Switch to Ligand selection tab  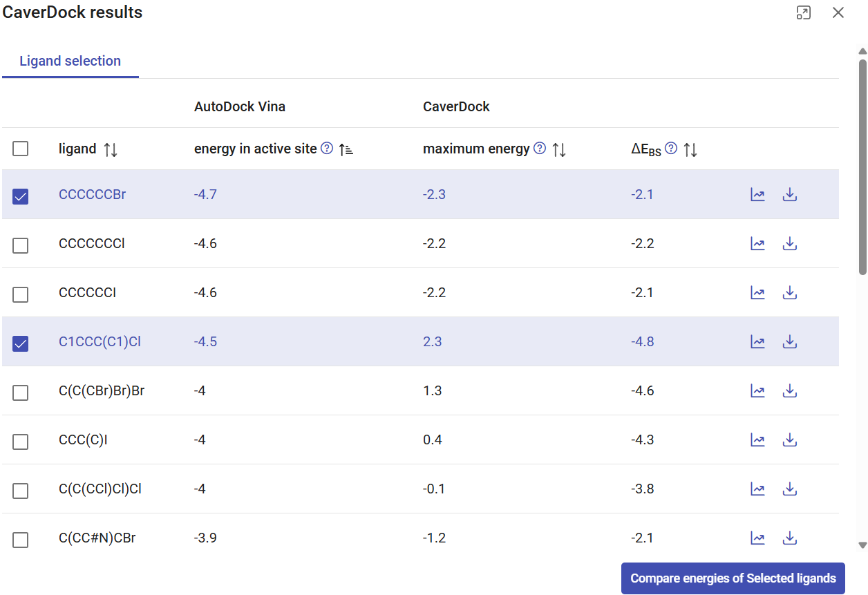(x=70, y=61)
